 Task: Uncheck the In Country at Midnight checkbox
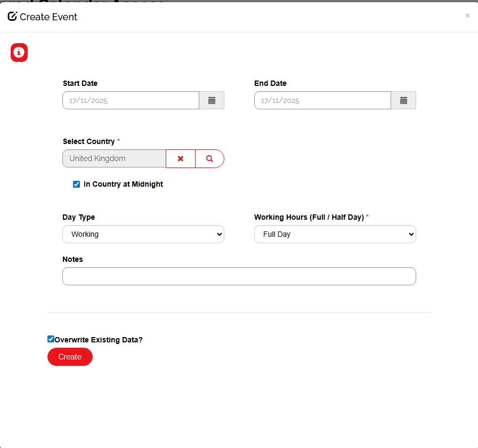pyautogui.click(x=77, y=185)
